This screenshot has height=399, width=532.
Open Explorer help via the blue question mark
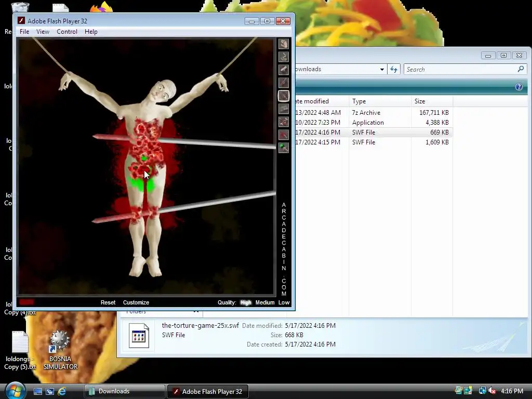tap(519, 87)
